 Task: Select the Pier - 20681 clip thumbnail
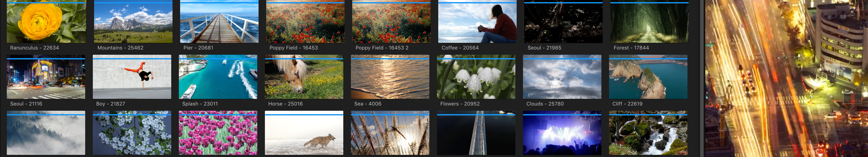click(219, 22)
